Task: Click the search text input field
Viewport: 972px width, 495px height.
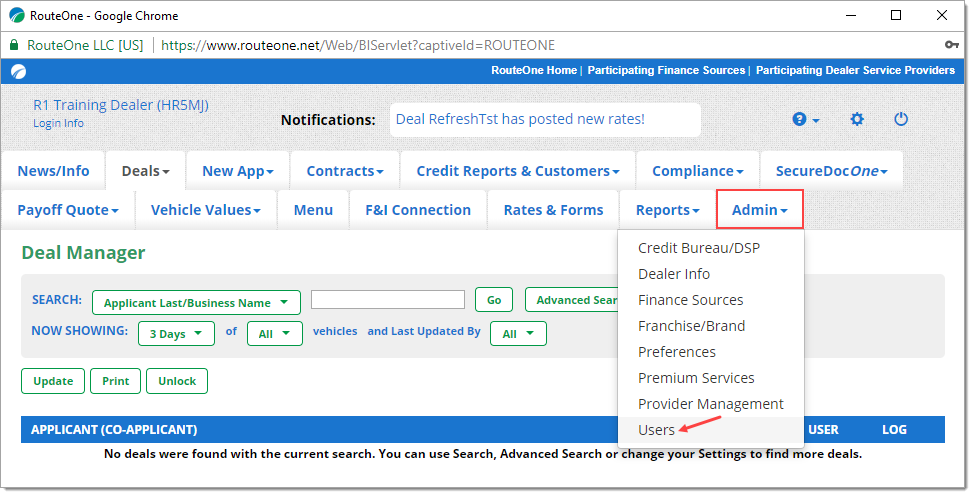Action: click(388, 299)
